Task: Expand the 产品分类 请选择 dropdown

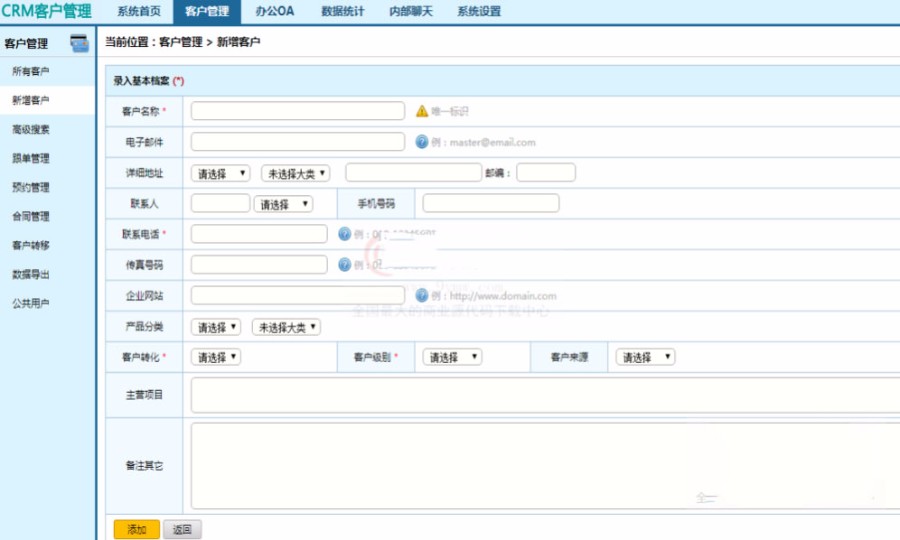Action: click(216, 327)
